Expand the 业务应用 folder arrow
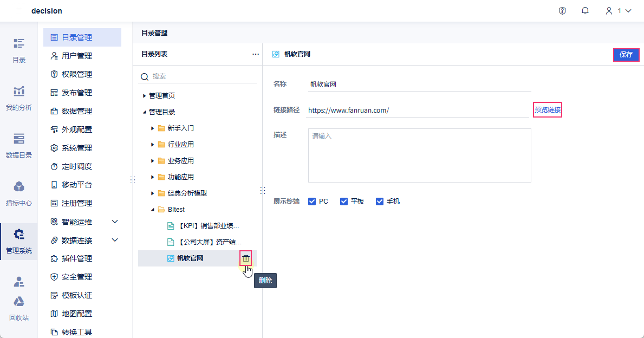 (152, 161)
